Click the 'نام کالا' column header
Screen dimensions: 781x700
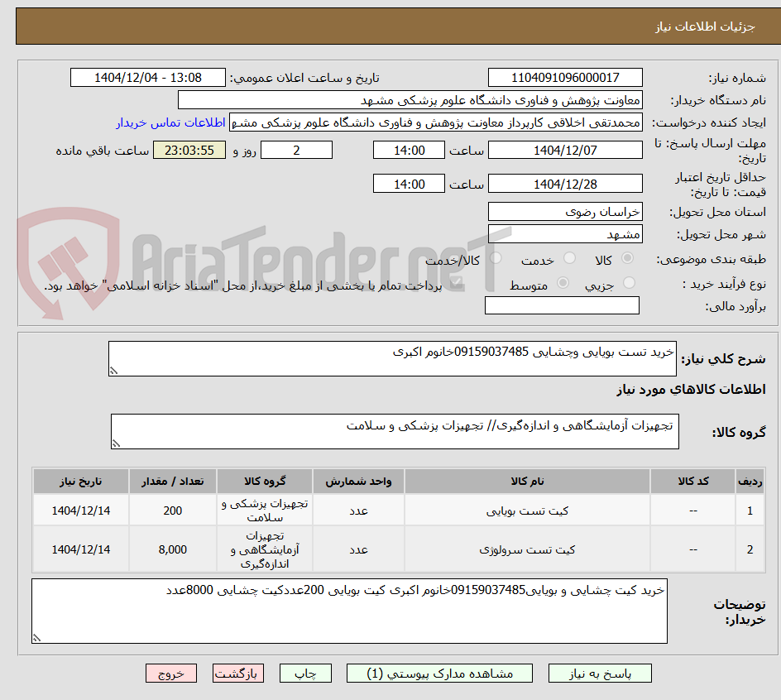point(528,482)
